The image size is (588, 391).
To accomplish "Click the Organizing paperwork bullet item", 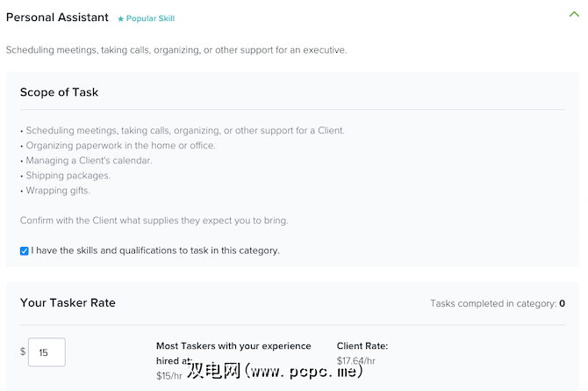I will tap(120, 145).
